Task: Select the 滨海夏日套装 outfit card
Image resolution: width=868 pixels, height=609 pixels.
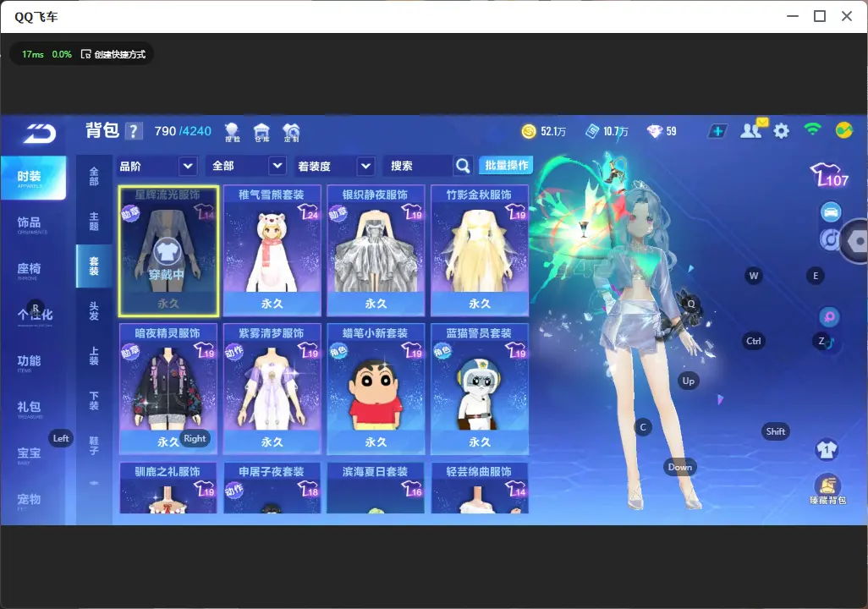Action: coord(376,488)
